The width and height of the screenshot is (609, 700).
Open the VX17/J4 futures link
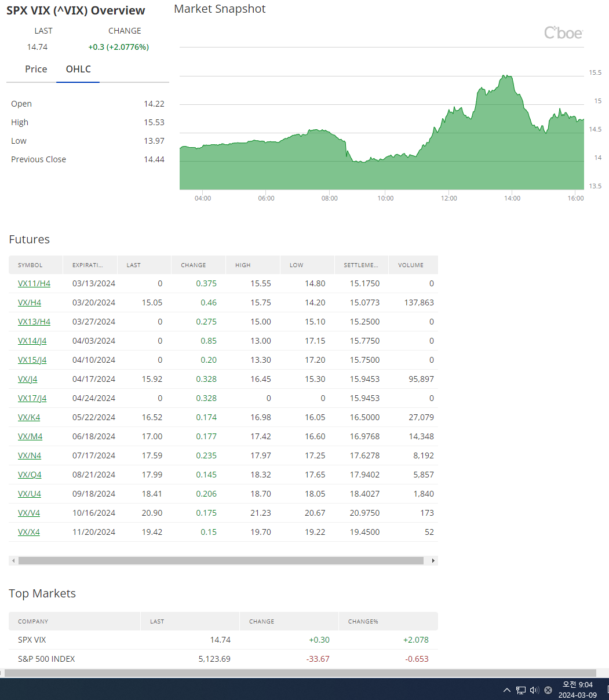[32, 398]
